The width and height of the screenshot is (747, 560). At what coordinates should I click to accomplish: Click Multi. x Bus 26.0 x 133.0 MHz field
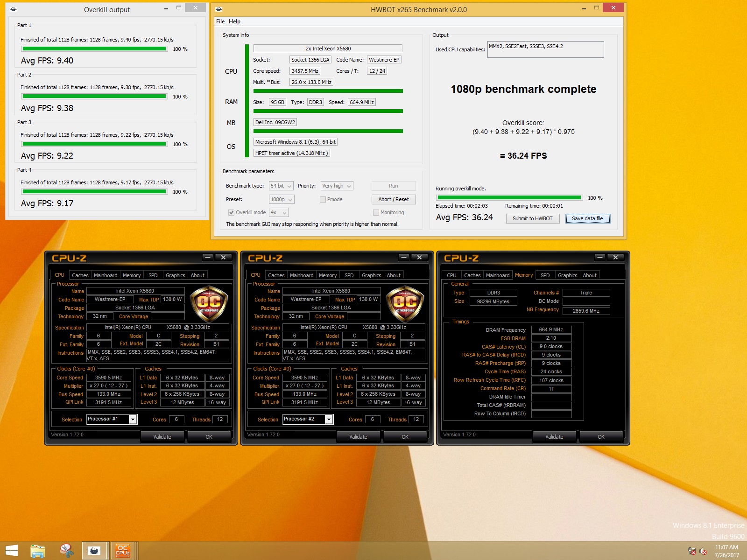tap(311, 82)
